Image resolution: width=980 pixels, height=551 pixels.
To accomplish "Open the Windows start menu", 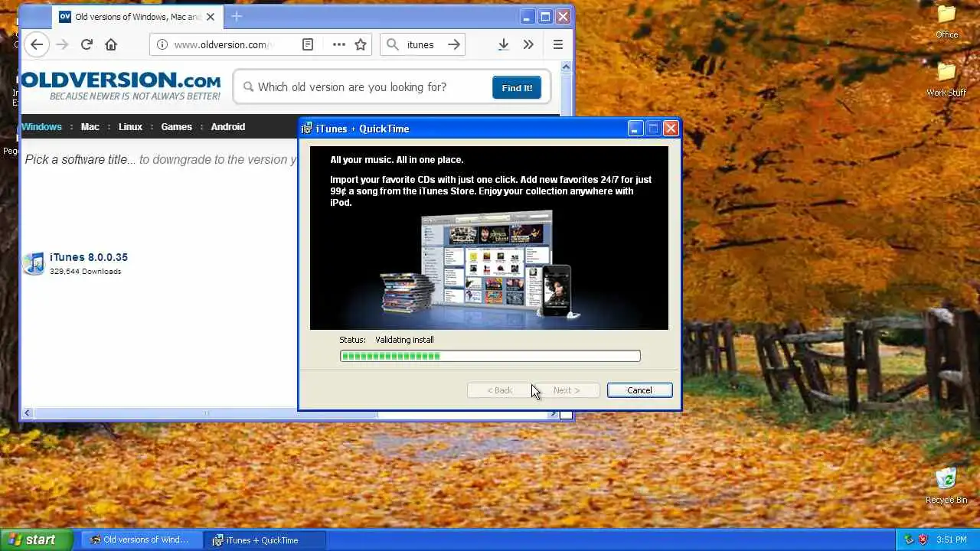I will [x=36, y=540].
